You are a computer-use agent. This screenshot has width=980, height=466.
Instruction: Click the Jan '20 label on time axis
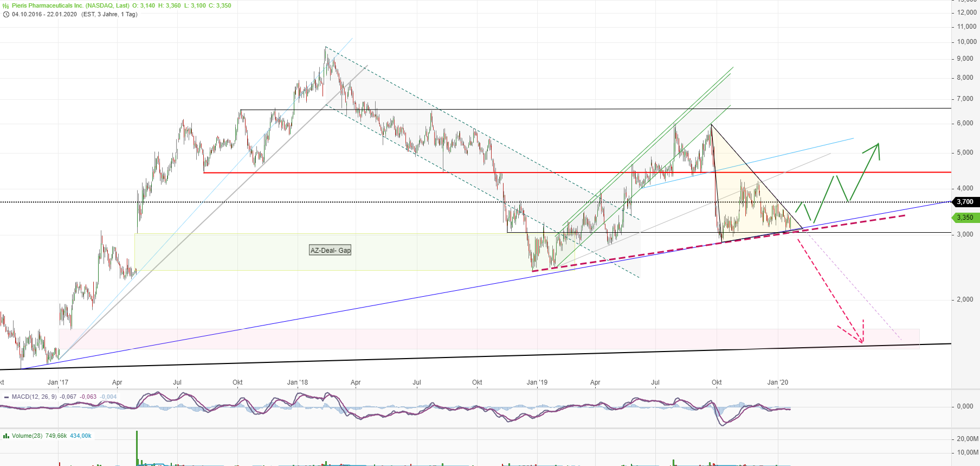coord(777,382)
